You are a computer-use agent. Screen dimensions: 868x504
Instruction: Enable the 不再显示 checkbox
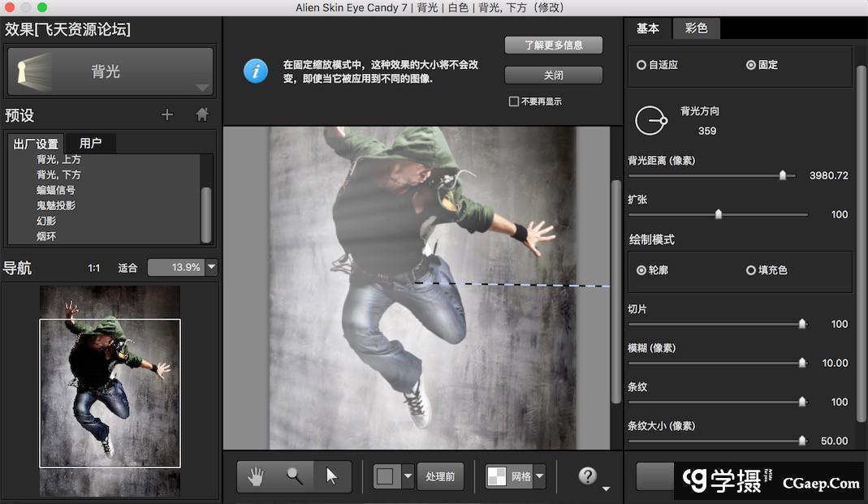click(x=513, y=101)
